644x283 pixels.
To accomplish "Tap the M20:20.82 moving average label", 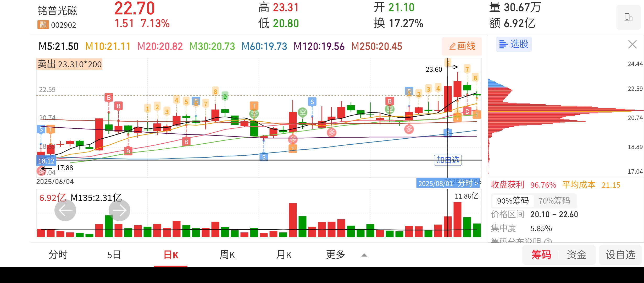I will (160, 46).
